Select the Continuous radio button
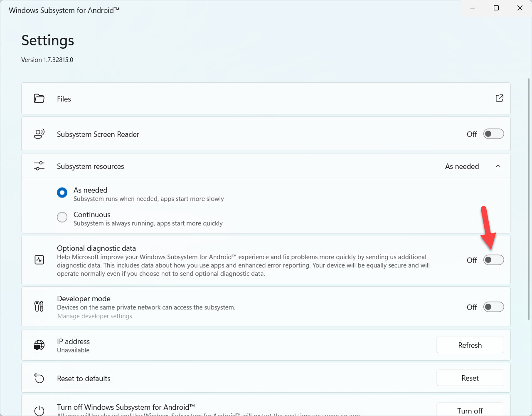 [62, 217]
